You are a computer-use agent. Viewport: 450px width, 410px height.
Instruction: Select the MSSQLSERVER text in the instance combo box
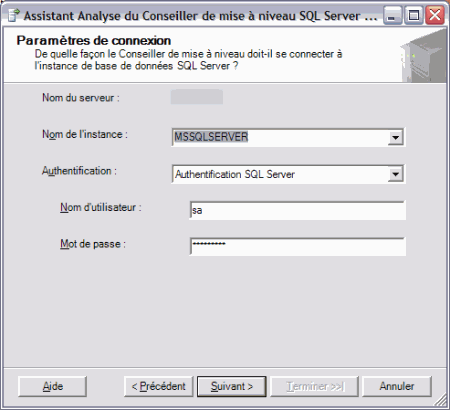coord(211,137)
